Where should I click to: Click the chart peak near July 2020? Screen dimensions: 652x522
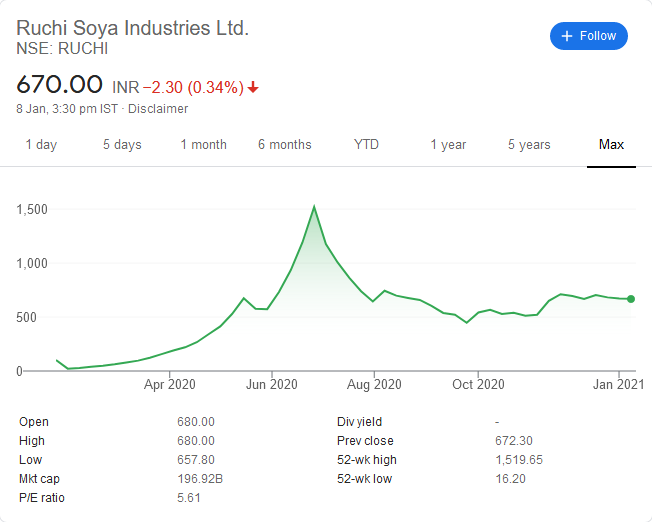[x=314, y=207]
